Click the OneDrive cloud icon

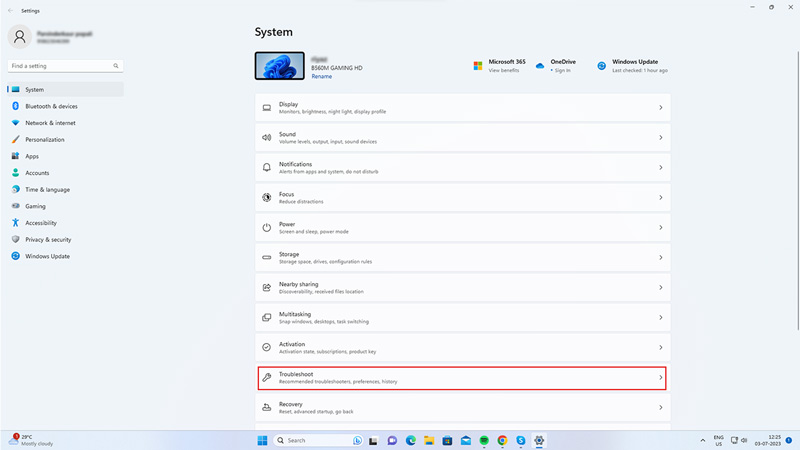click(540, 66)
